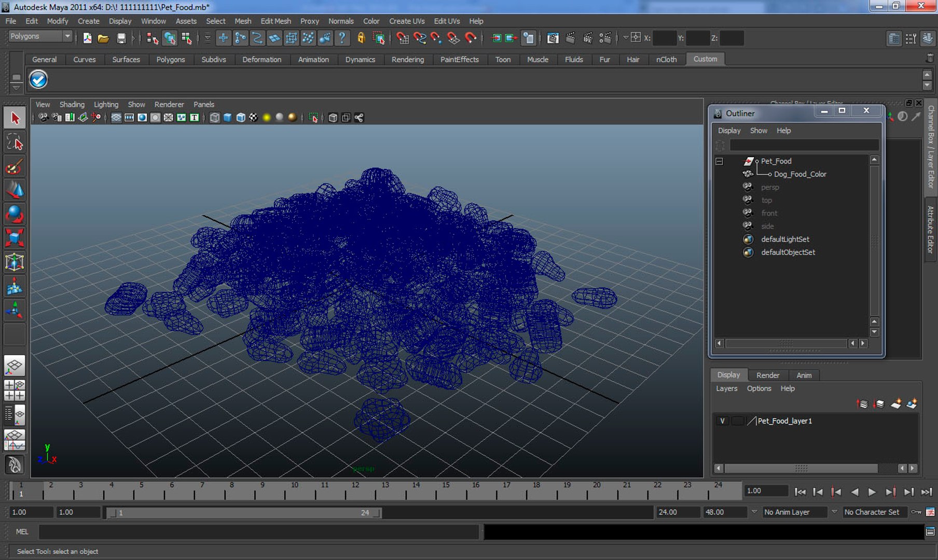Image resolution: width=938 pixels, height=560 pixels.
Task: Toggle the auto keyframe button
Action: 917,512
